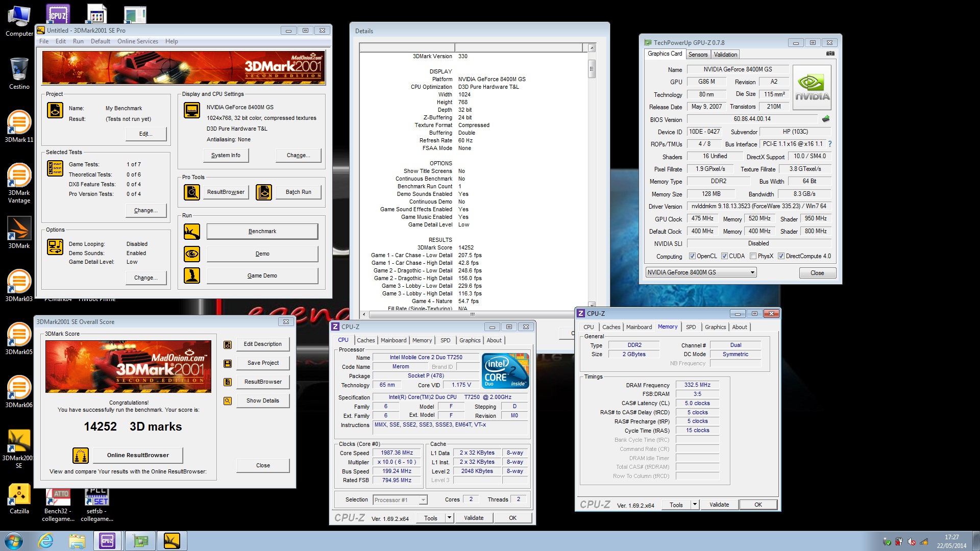Open the Caches tab in the CPU-Z CPU window
Image resolution: width=980 pixels, height=551 pixels.
coord(365,340)
